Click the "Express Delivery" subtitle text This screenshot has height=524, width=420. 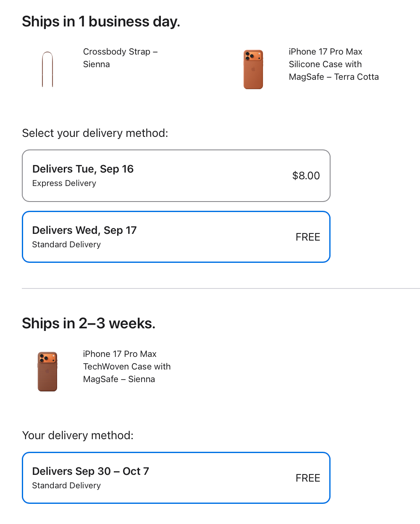click(x=64, y=183)
